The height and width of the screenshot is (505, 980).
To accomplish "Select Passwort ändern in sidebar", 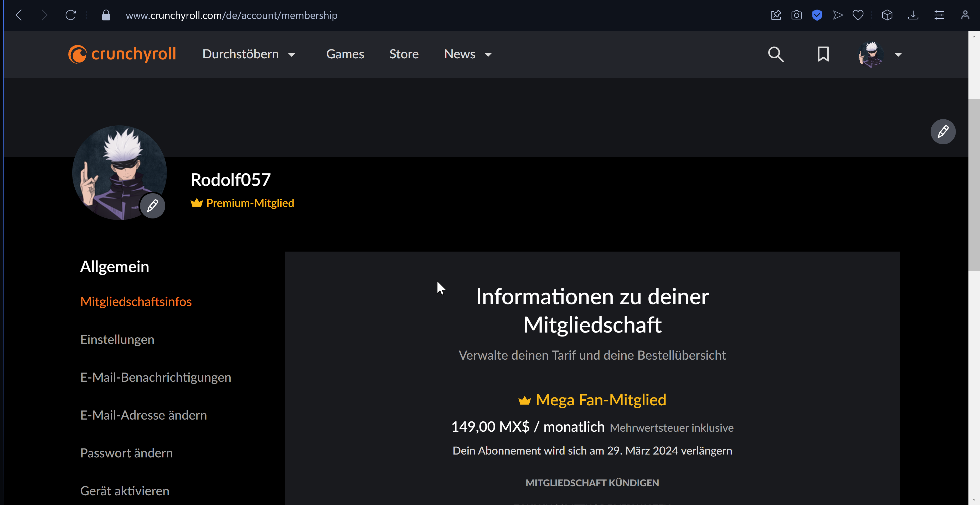I will [x=126, y=453].
